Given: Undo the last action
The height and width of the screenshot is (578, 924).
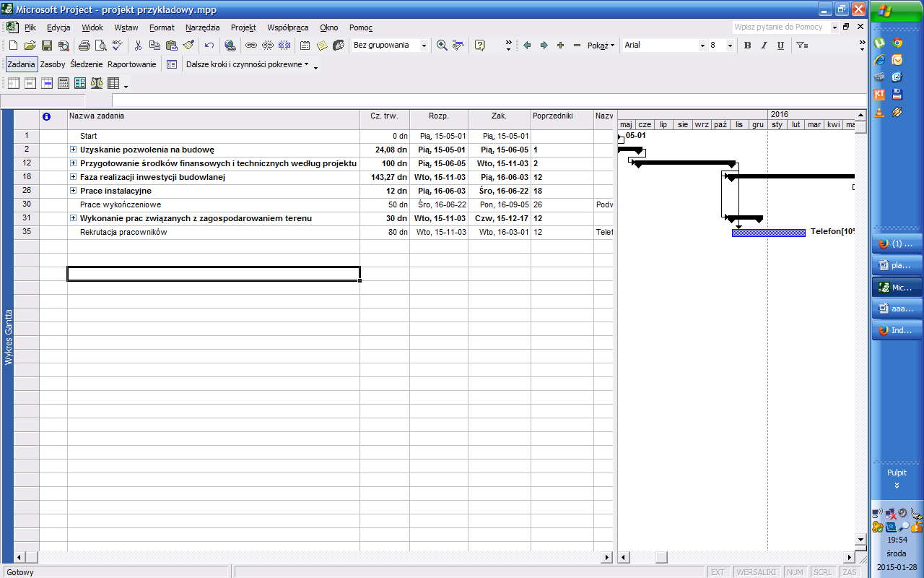Looking at the screenshot, I should click(209, 46).
